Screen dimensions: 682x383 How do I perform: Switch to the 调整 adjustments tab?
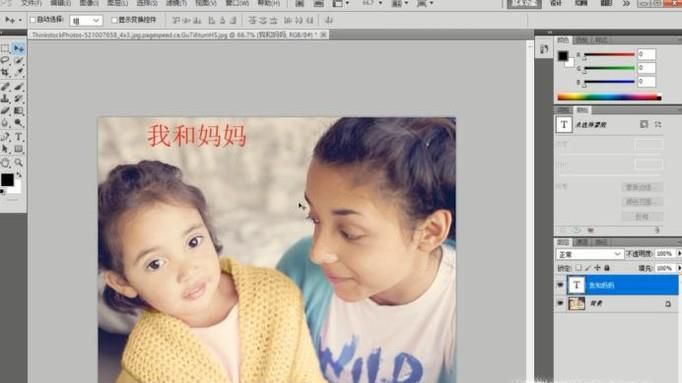tap(563, 110)
